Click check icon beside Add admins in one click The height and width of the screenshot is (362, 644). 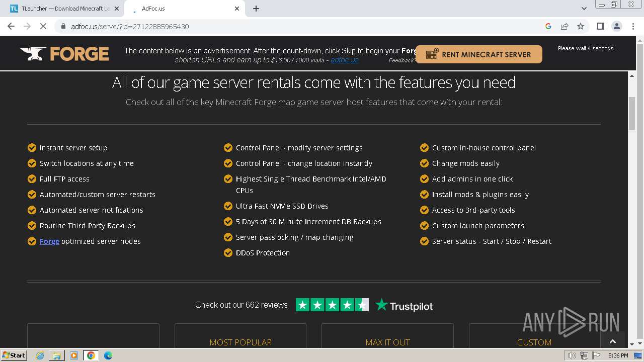click(424, 178)
